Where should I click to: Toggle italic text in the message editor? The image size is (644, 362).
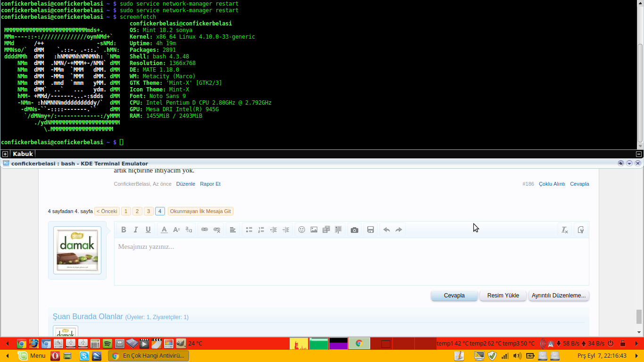[136, 230]
